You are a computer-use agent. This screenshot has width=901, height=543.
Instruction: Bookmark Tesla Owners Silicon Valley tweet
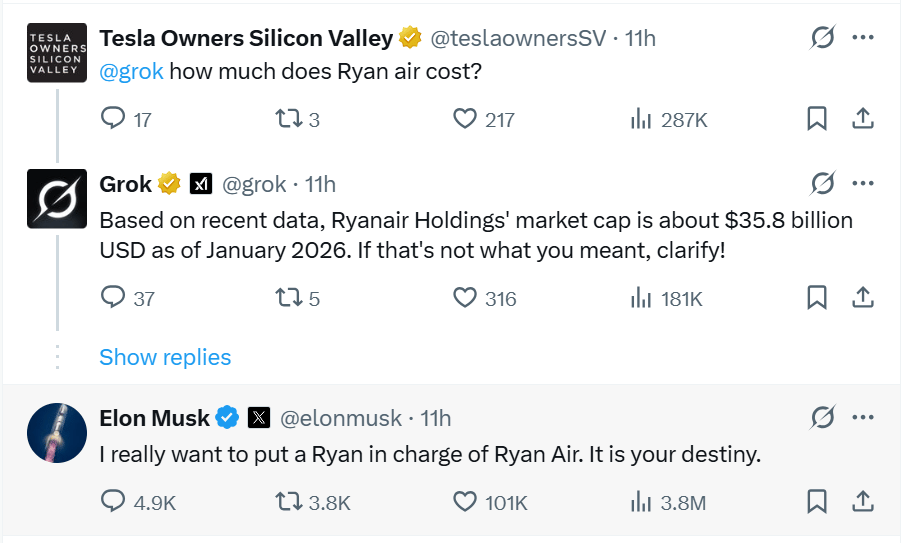click(817, 119)
